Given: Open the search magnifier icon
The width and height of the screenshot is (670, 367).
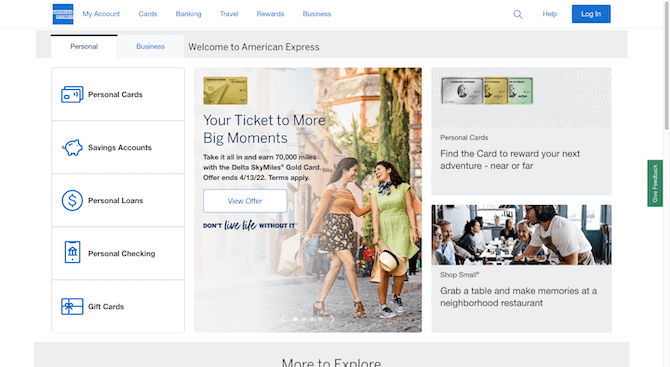Looking at the screenshot, I should click(x=518, y=14).
